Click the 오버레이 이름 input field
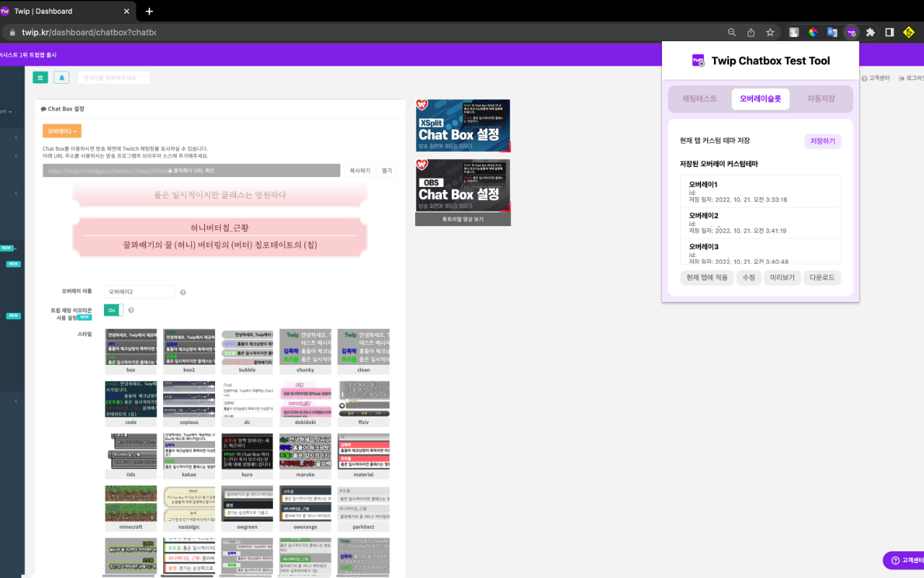Screen dimensions: 924x578 point(139,292)
